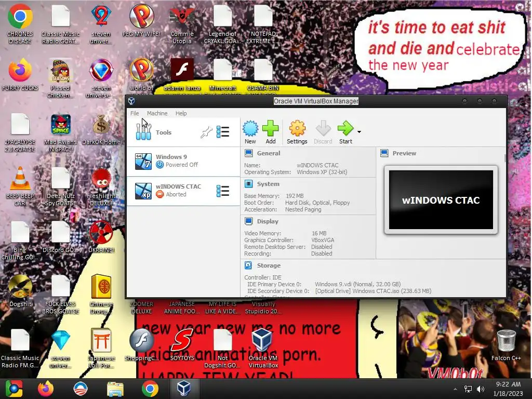Open the ShoppingC... flash desktop icon

click(141, 345)
